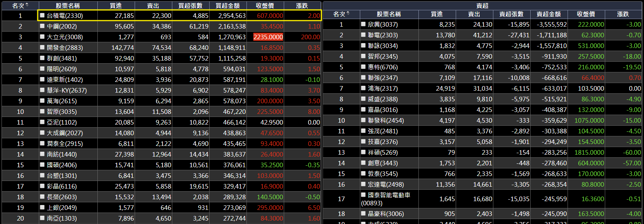Click 股票名稱 header in the 賣超 table

click(x=389, y=14)
